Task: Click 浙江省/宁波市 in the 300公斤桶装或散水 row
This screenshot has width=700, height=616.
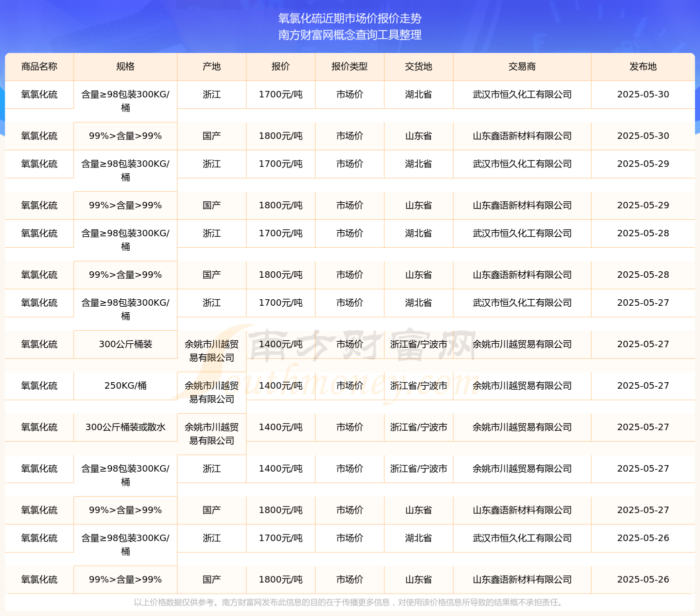Action: [x=419, y=427]
